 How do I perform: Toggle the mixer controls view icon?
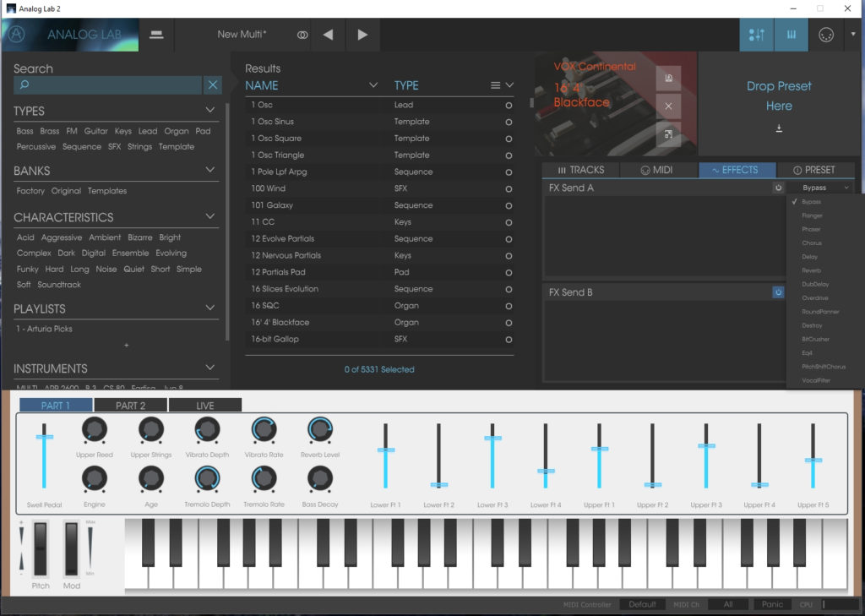[756, 35]
